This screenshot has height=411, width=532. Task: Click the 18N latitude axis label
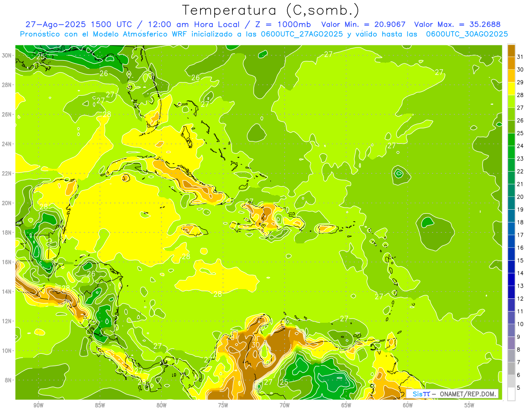tap(8, 232)
